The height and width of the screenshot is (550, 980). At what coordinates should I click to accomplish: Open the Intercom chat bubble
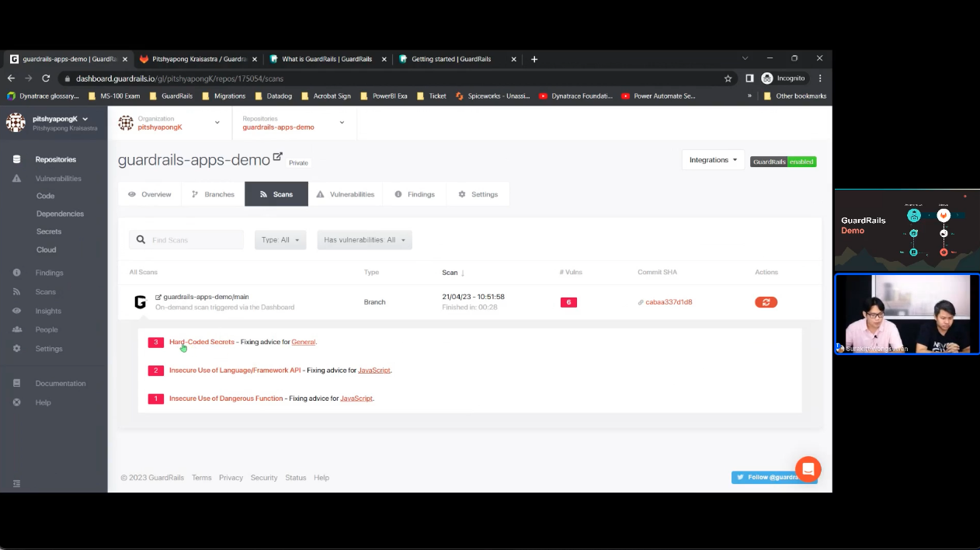point(808,468)
